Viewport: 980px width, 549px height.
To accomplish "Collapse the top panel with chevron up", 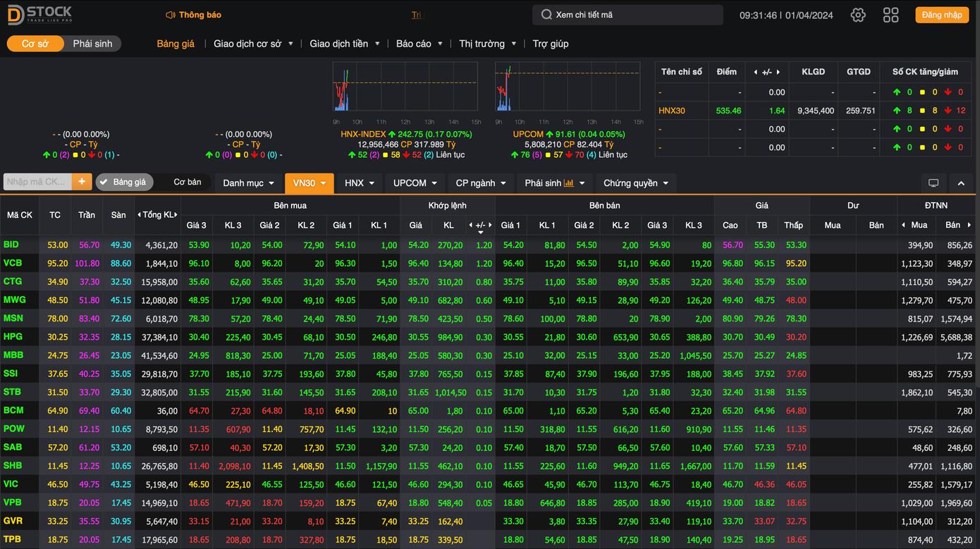I will point(960,183).
